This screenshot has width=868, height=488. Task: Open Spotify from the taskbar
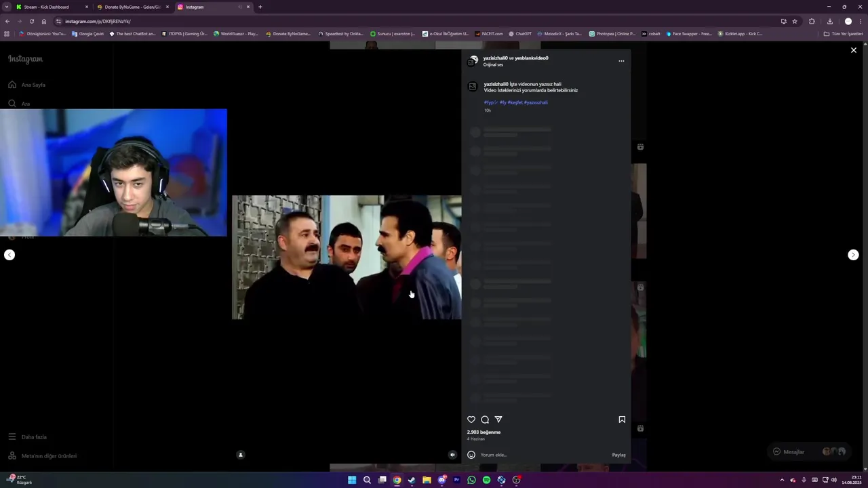486,480
